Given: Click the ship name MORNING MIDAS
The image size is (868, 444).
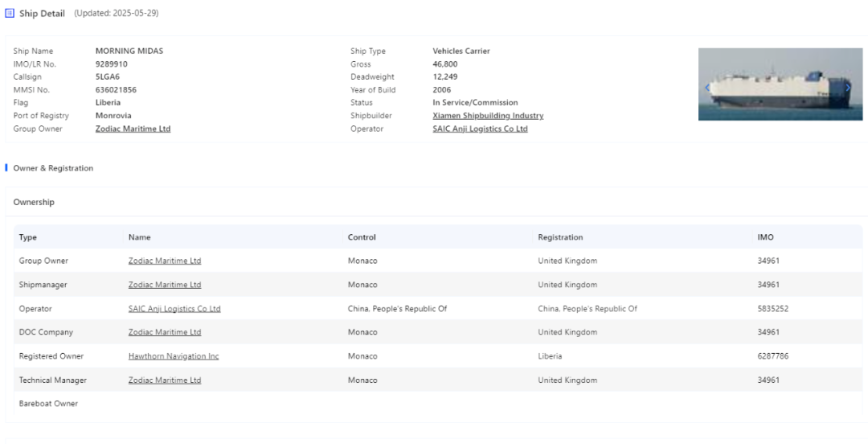Looking at the screenshot, I should click(129, 51).
